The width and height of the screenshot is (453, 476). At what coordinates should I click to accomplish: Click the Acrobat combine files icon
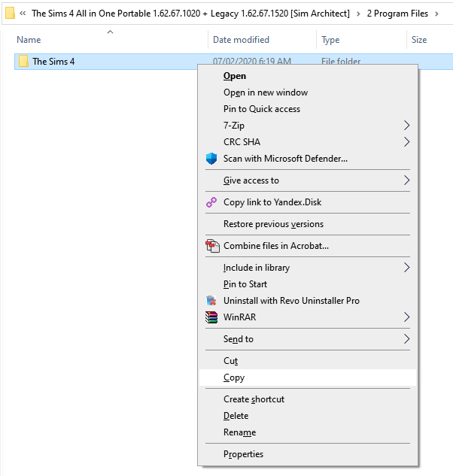tap(212, 246)
